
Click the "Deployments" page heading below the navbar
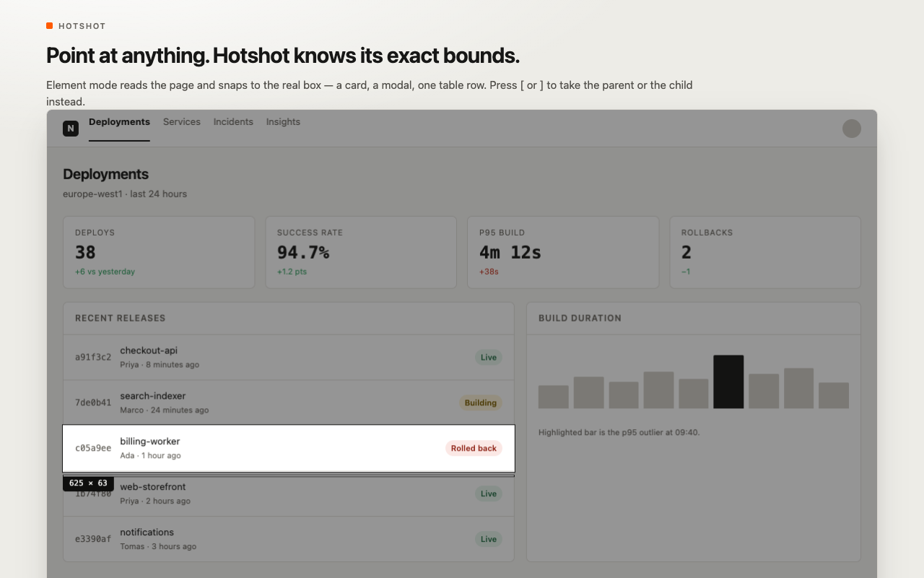pyautogui.click(x=106, y=174)
